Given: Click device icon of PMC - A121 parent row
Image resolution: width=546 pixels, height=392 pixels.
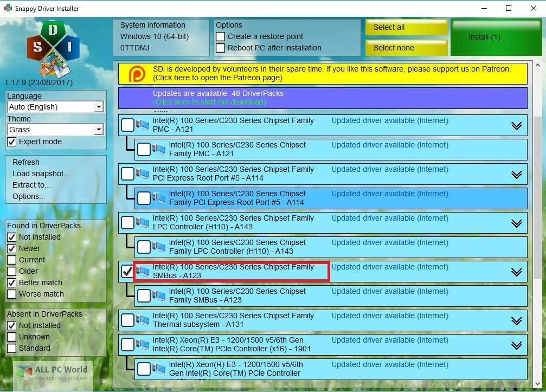Looking at the screenshot, I should 143,125.
